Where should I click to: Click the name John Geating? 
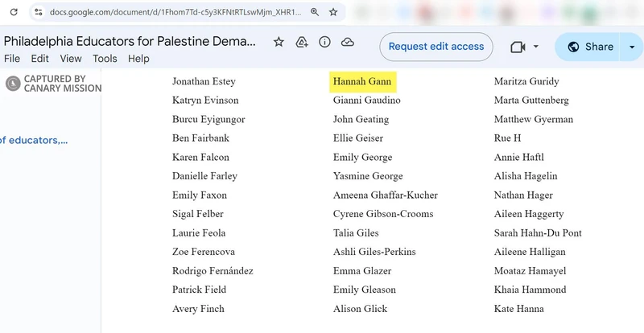[361, 120]
